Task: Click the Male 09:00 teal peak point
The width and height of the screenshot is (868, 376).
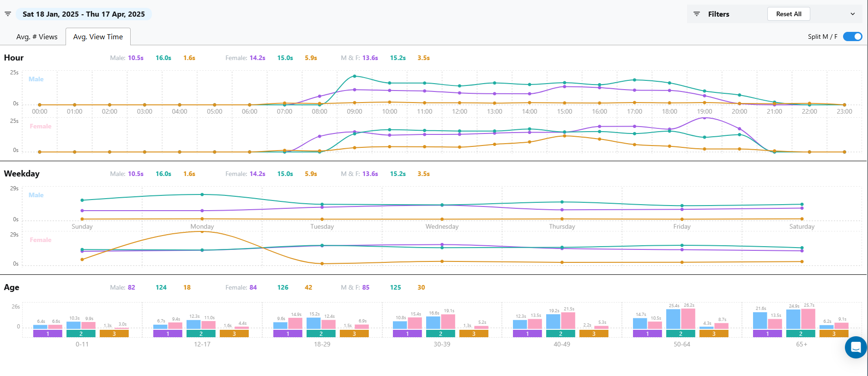Action: (355, 76)
